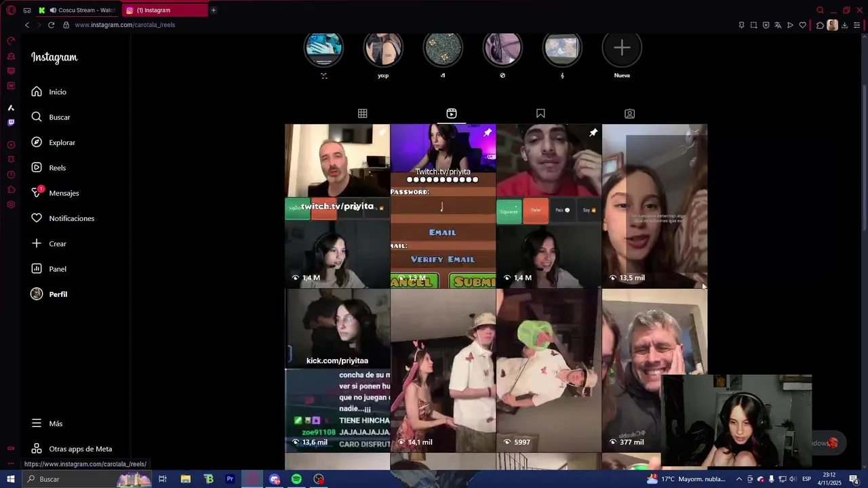Image resolution: width=868 pixels, height=488 pixels.
Task: Open the kick.com/priyitaa reel
Action: point(337,371)
